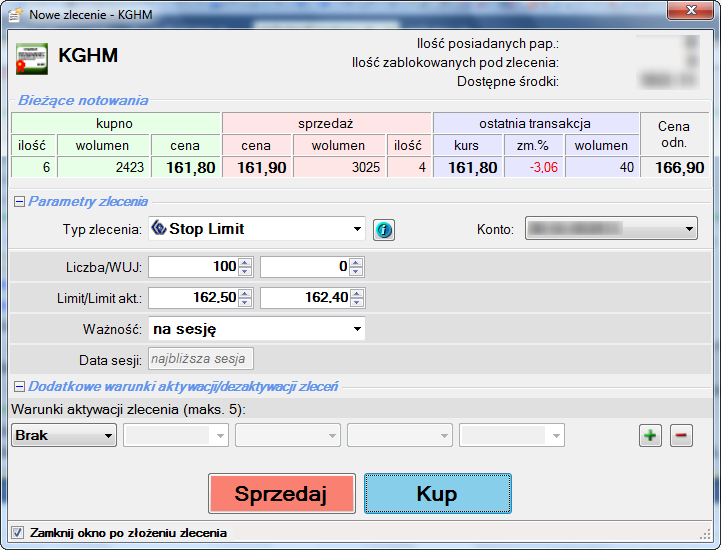Click the ostatnia transakcja column group header
This screenshot has height=550, width=721.
coord(536,123)
